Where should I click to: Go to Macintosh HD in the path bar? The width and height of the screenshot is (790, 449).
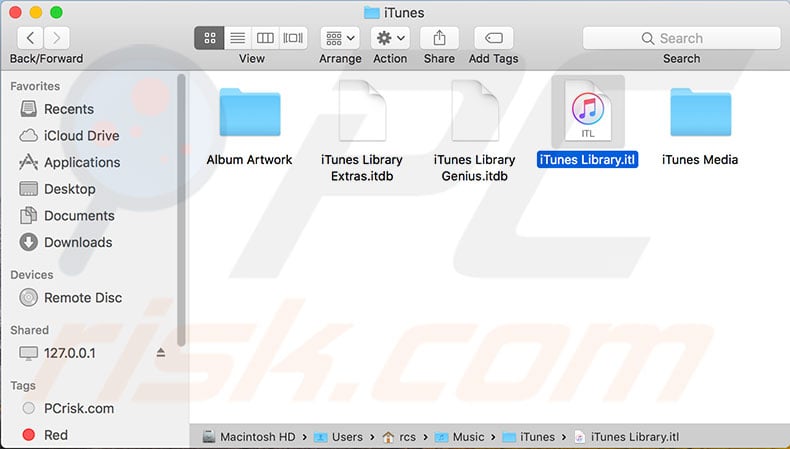click(249, 437)
